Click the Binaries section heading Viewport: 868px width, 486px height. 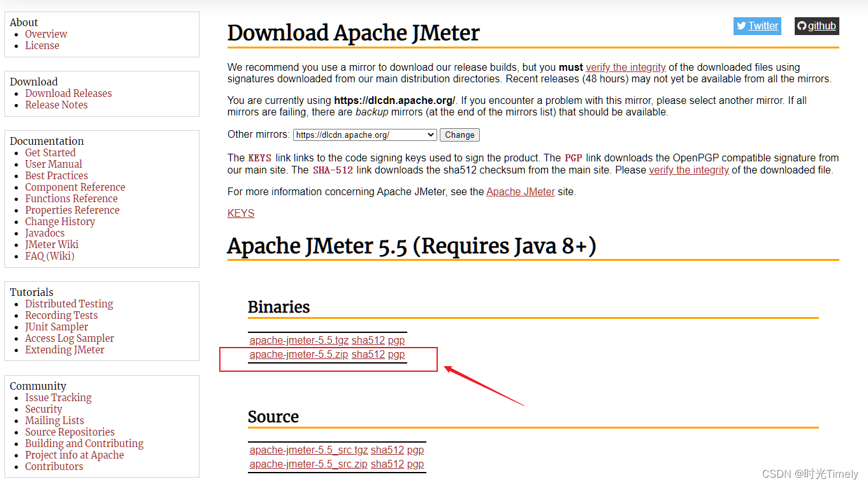pyautogui.click(x=278, y=307)
